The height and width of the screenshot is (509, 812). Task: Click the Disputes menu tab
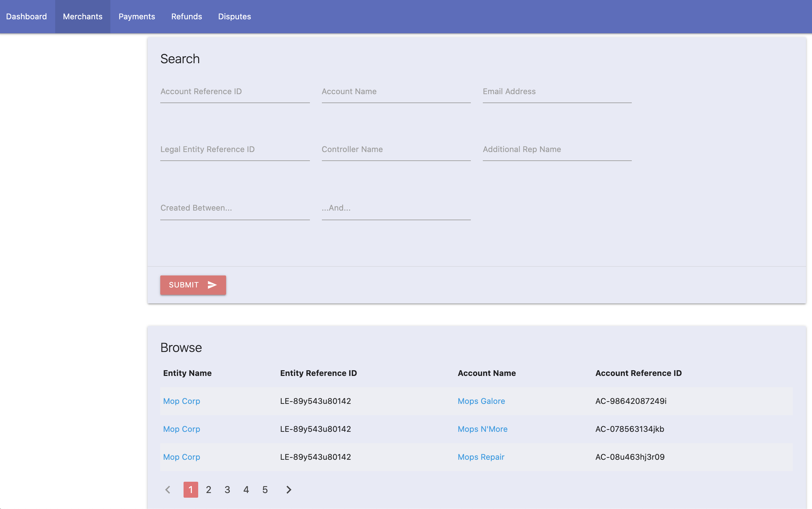click(x=234, y=16)
